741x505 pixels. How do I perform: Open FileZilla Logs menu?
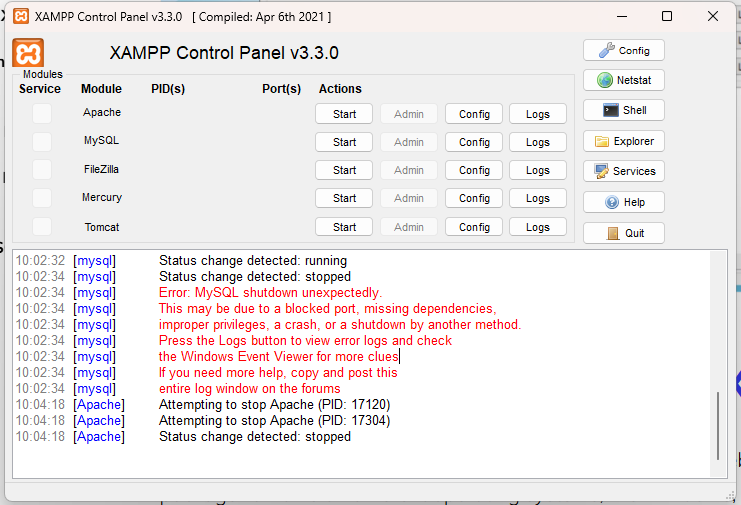[538, 170]
